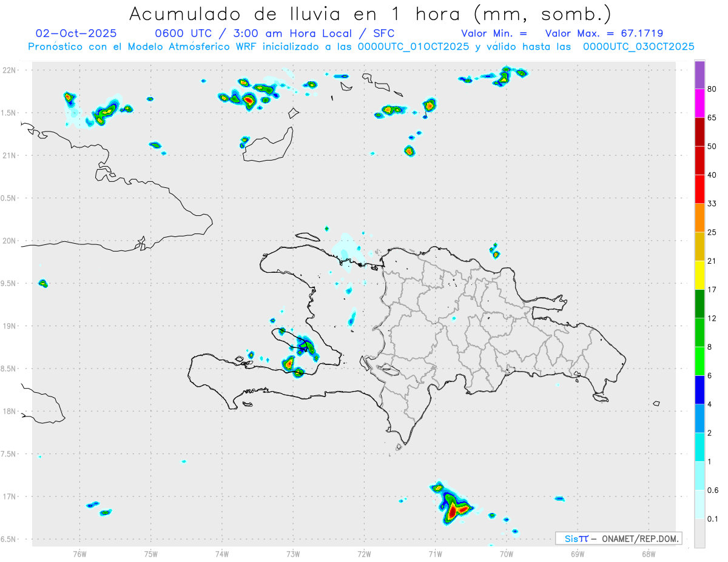Click the '19N' latitude label
Viewport: 728px width, 562px height.
[x=10, y=326]
